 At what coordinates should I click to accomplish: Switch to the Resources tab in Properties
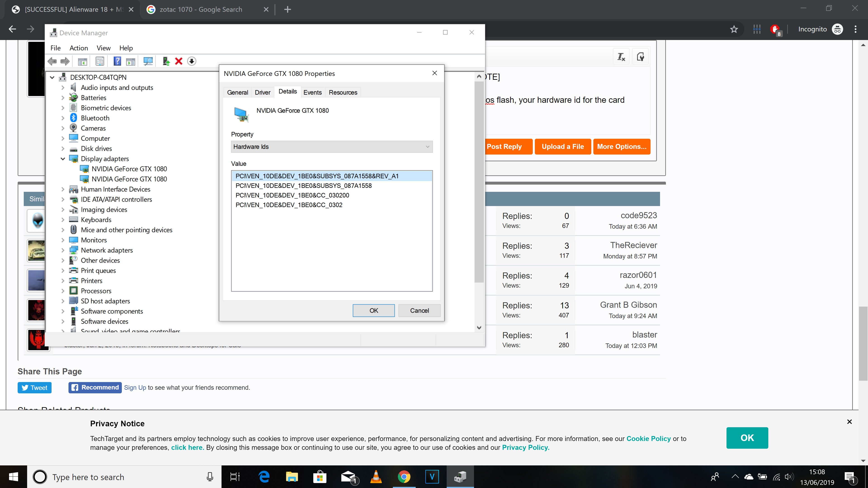click(x=343, y=92)
